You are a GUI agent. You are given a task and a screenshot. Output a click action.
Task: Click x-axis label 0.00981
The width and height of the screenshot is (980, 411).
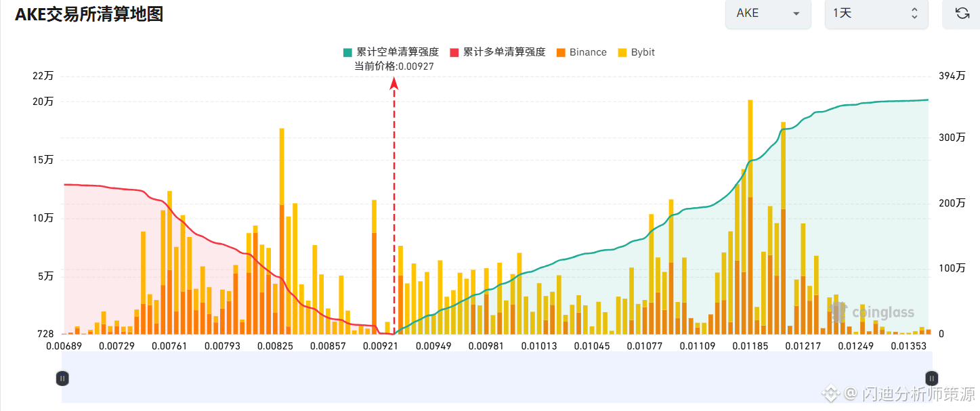coord(487,346)
